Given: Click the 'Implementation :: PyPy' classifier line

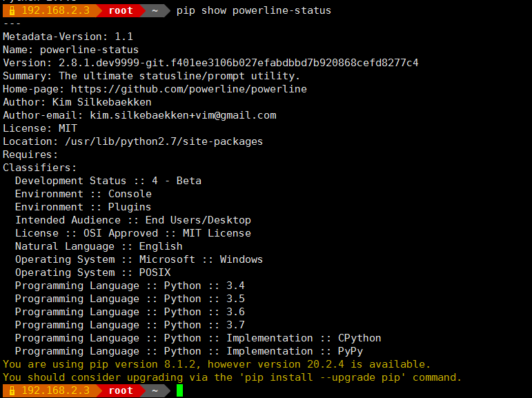Looking at the screenshot, I should [189, 351].
